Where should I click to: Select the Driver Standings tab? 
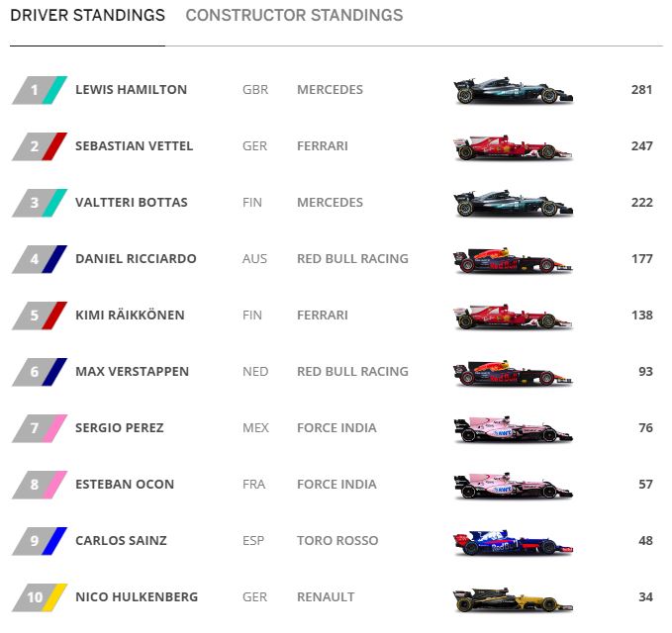[x=87, y=16]
